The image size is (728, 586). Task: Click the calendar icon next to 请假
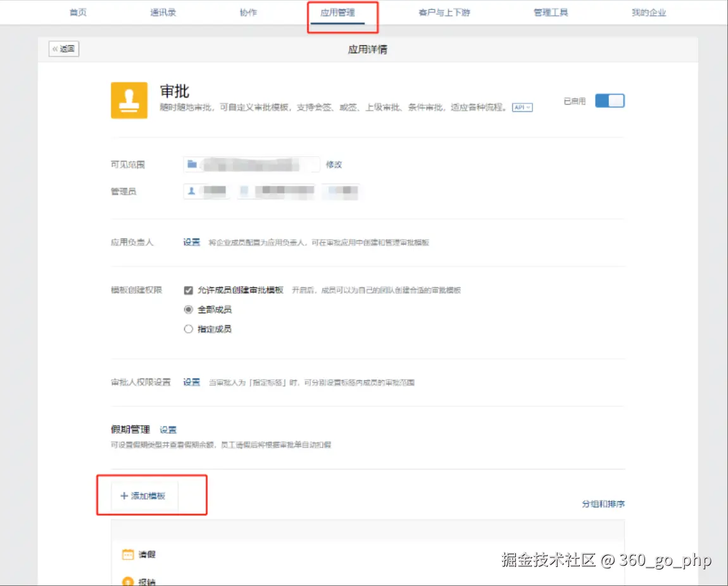click(128, 554)
